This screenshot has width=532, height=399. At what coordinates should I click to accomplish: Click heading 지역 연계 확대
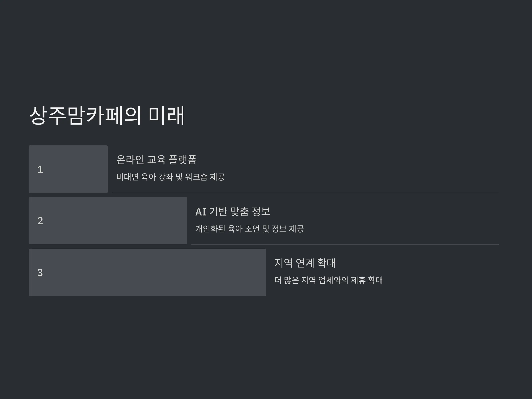coord(305,263)
